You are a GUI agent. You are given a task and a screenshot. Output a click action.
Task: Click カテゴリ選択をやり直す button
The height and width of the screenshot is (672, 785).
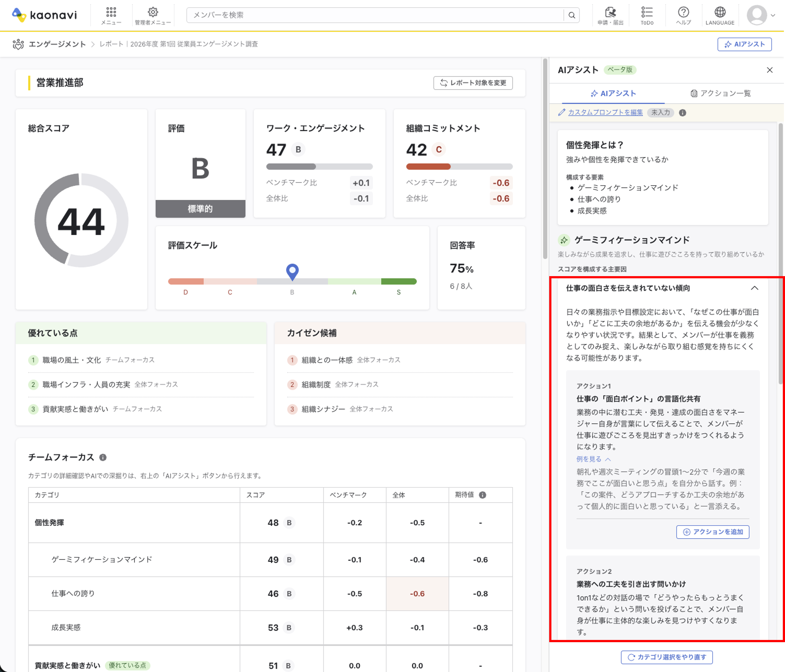tap(666, 657)
